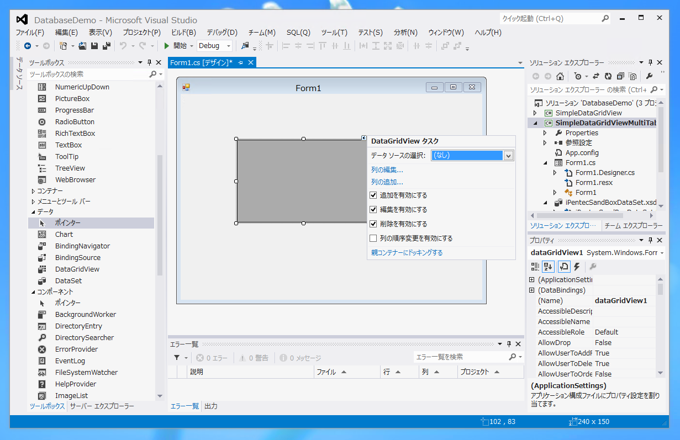Image resolution: width=680 pixels, height=440 pixels.
Task: Select the RadioButton control
Action: [x=75, y=122]
